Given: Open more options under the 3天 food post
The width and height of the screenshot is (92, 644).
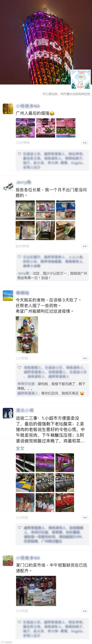Looking at the screenshot, I should 85,358.
